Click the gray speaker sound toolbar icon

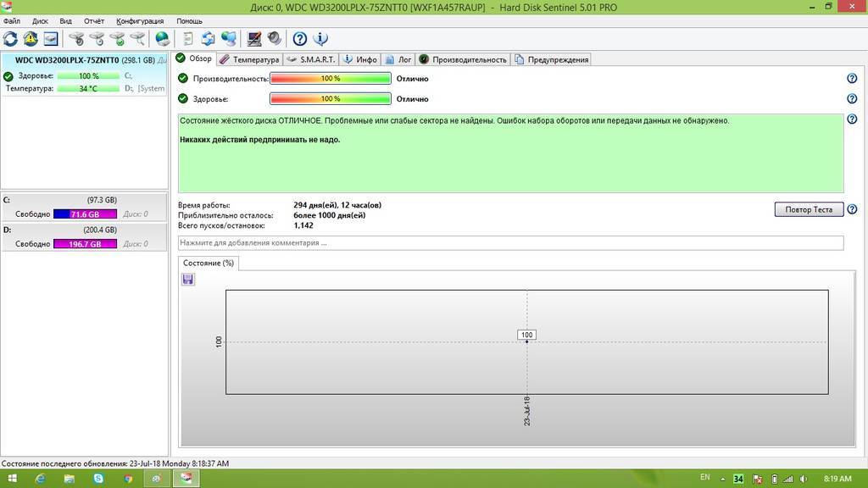tap(275, 39)
